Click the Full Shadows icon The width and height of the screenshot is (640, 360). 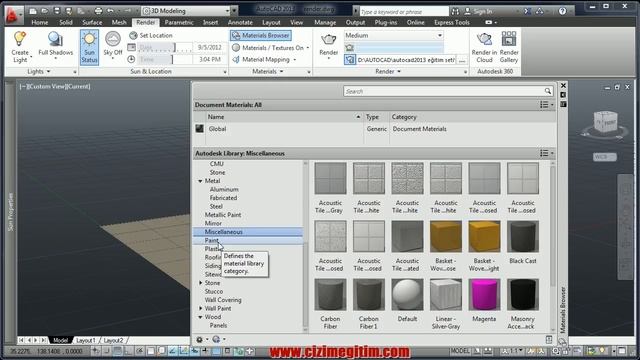pos(55,40)
